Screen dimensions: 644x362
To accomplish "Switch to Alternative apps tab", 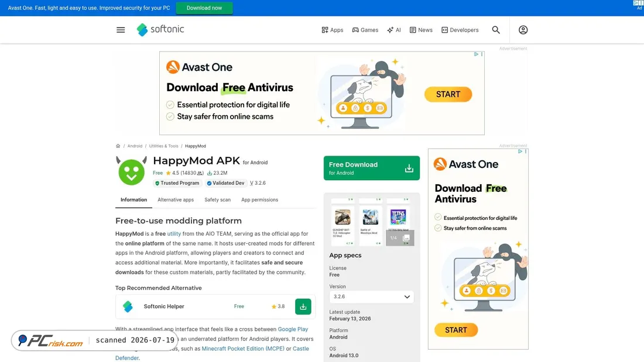I will coord(176,200).
